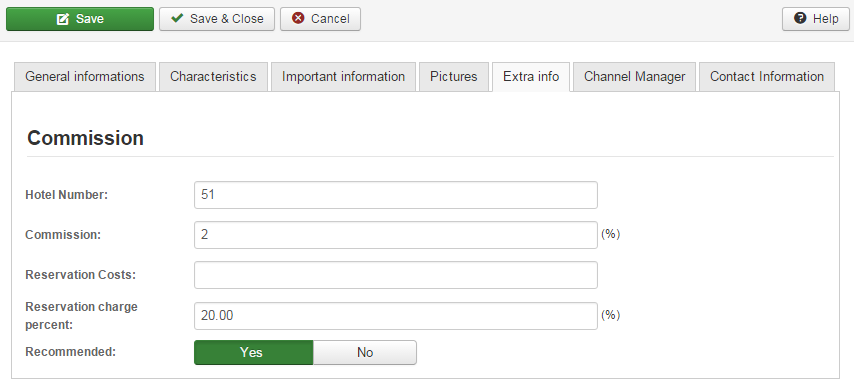
Task: Select the Reservation charge percent input
Action: [396, 316]
